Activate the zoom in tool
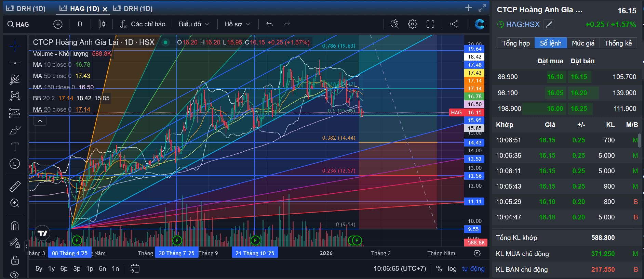The height and width of the screenshot is (279, 644). point(15,203)
